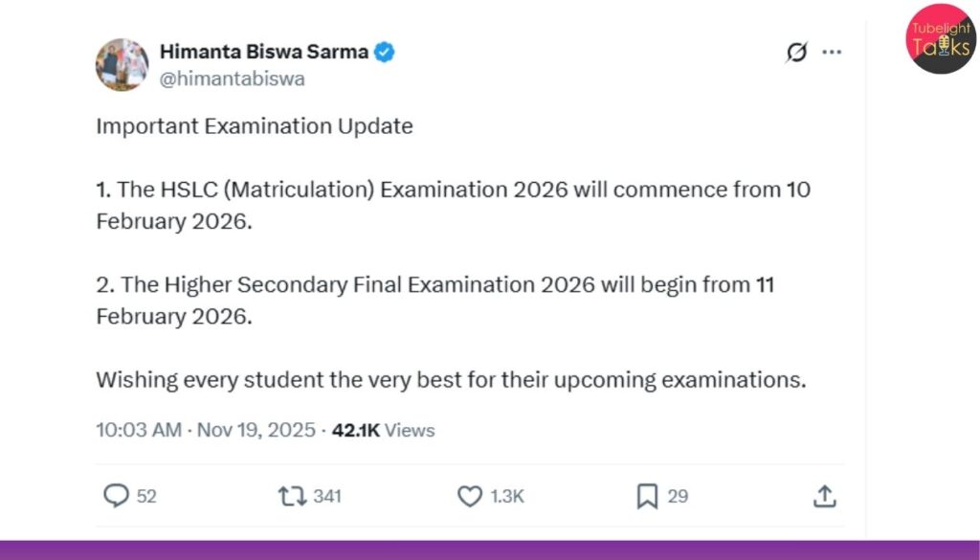The image size is (980, 560).
Task: Click the verified blue checkmark badge
Action: tap(384, 53)
